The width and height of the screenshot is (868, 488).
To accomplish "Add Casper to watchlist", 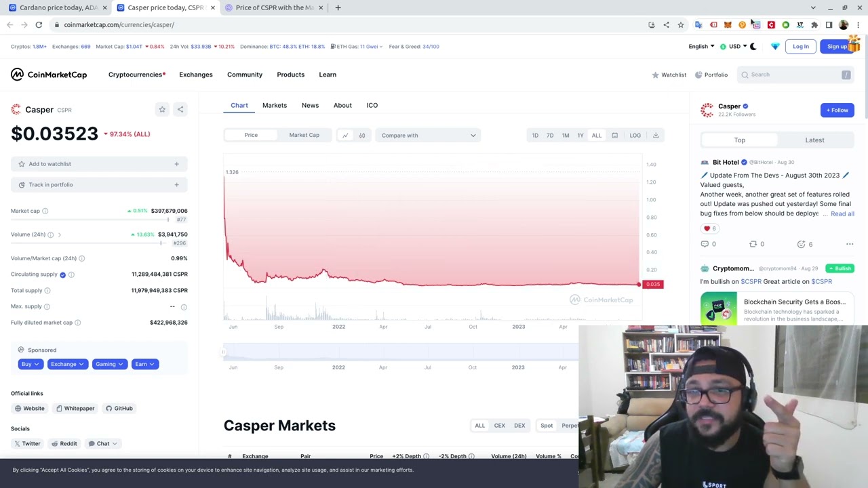I will click(x=99, y=164).
